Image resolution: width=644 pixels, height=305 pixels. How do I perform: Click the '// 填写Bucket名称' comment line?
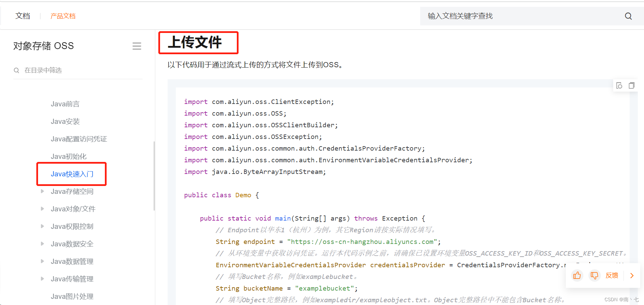[x=287, y=277]
